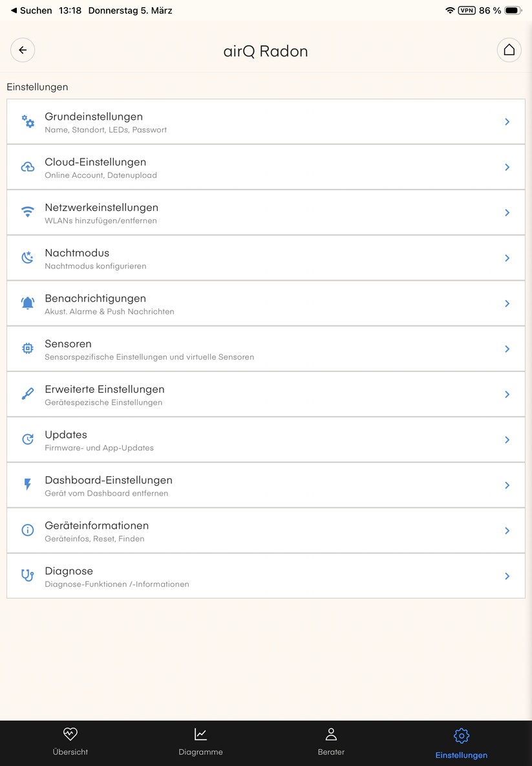Click 'Firmware- und App-Updates' subtitle
532x766 pixels.
tap(99, 448)
